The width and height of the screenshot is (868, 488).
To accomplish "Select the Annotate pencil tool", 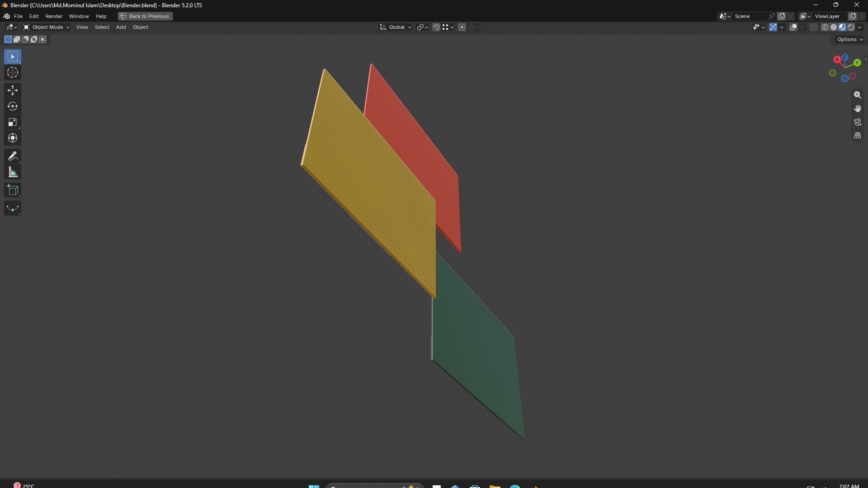I will pyautogui.click(x=13, y=156).
